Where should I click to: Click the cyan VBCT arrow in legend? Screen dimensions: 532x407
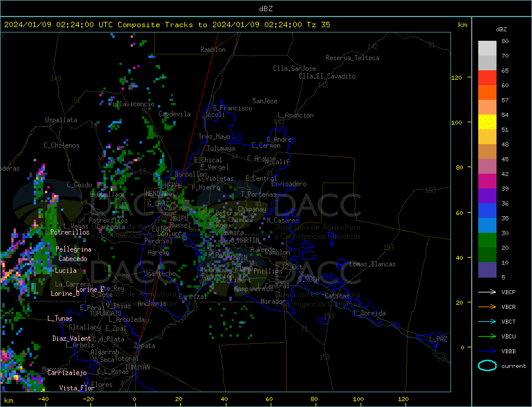click(x=487, y=321)
